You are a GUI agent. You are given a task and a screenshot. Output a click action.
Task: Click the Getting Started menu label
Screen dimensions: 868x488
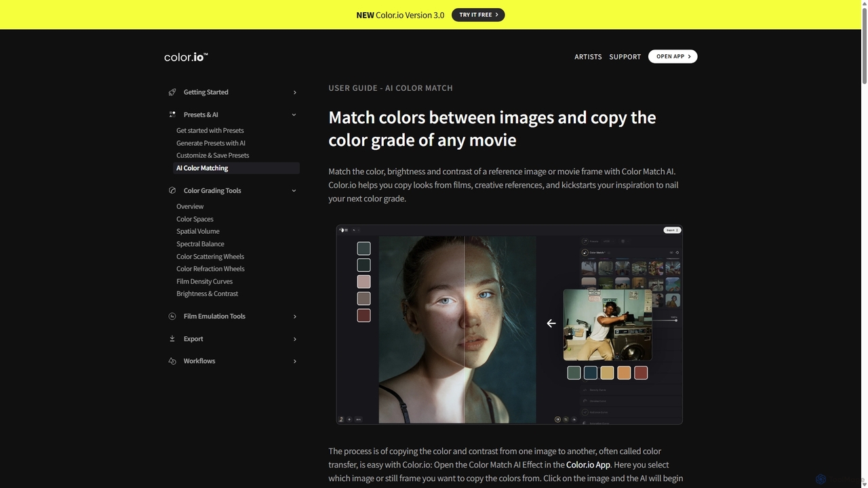point(205,92)
